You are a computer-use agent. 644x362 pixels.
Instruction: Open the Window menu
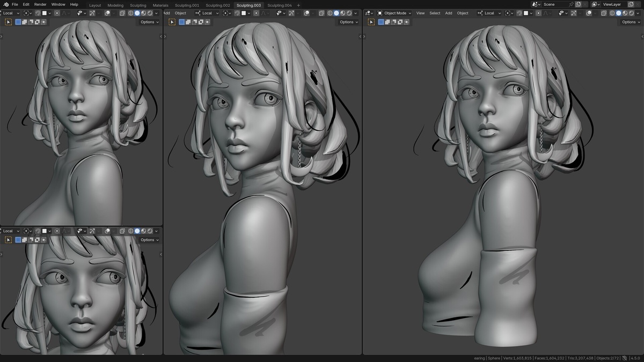coord(58,4)
